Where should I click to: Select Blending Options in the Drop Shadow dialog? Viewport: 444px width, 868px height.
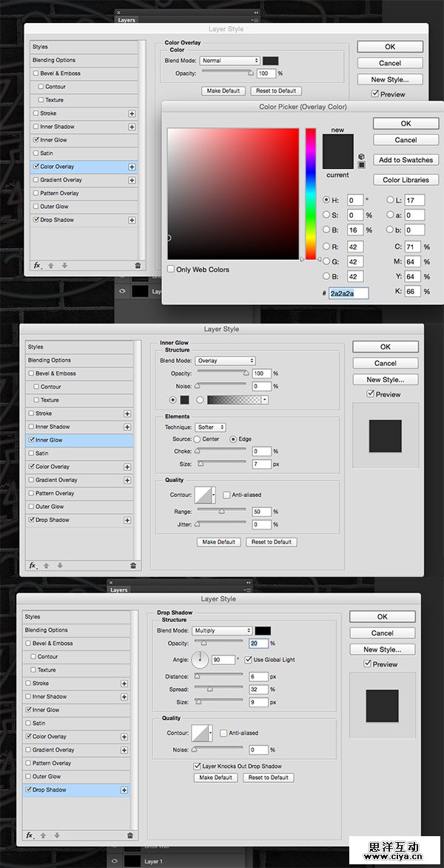pos(46,630)
